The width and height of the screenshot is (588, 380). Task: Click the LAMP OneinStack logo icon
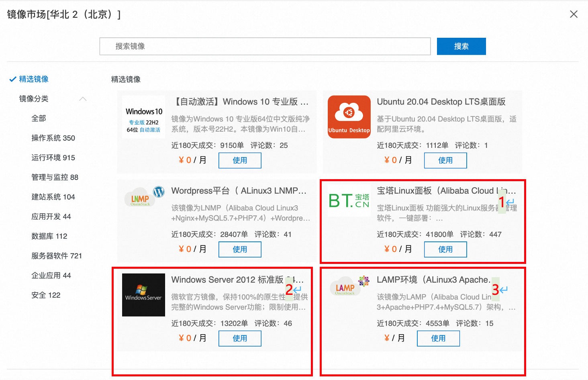click(349, 286)
